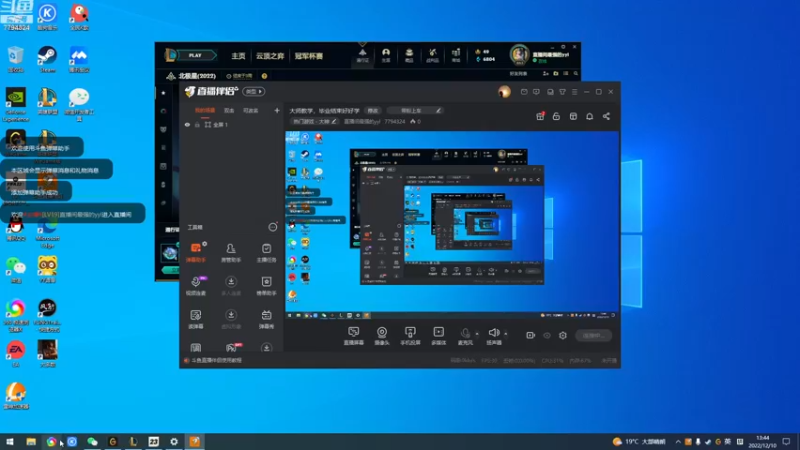
Task: Add a new scene with plus button
Action: point(277,110)
